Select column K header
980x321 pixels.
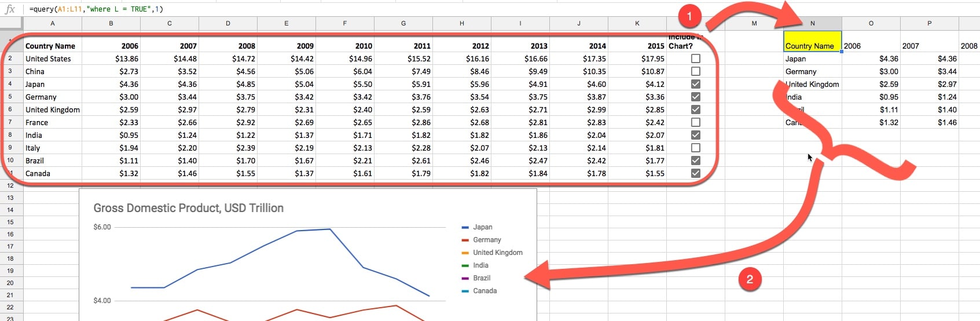coord(637,23)
